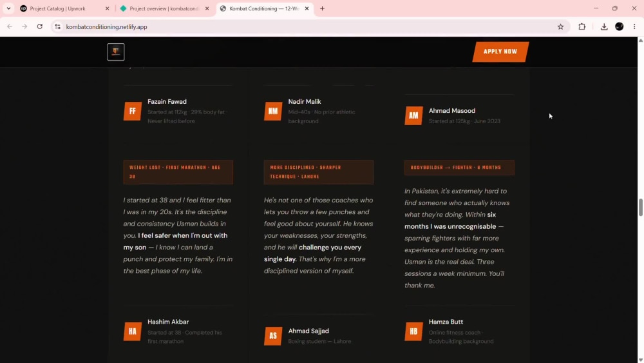Click the scrollbar down arrow
Image resolution: width=644 pixels, height=363 pixels.
[640, 360]
